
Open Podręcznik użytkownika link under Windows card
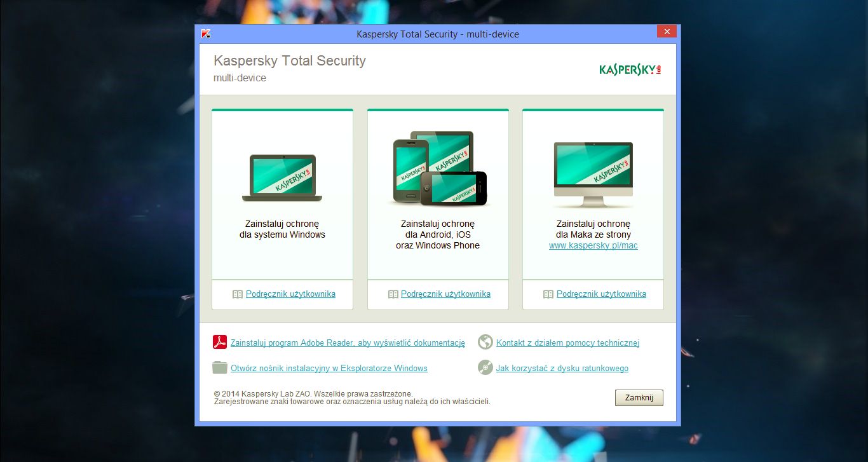290,294
